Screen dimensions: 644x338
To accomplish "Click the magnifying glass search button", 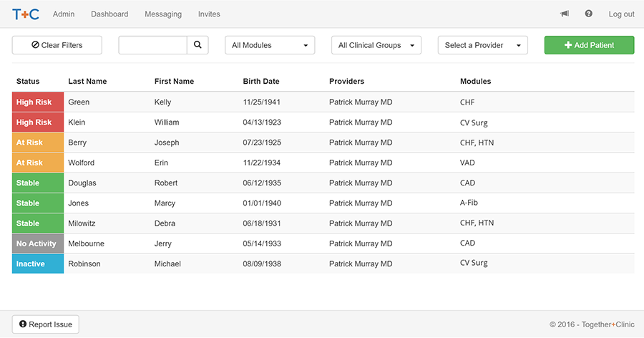I will [197, 45].
